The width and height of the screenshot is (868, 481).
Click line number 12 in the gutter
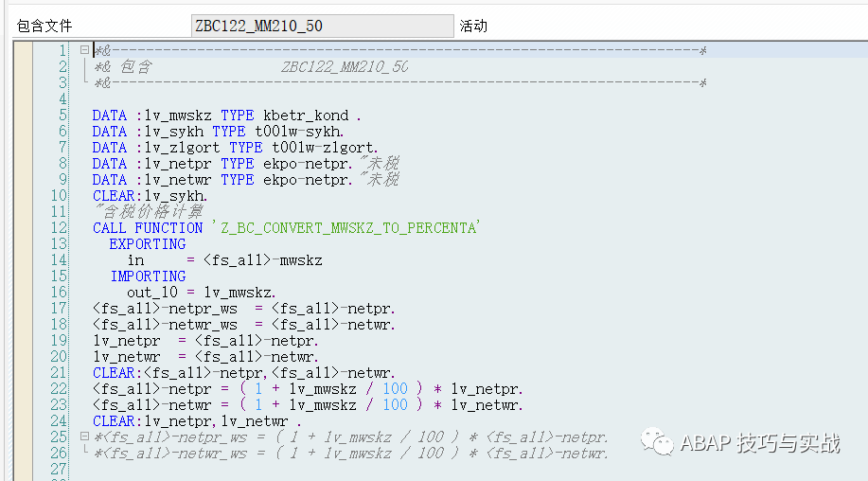point(59,227)
